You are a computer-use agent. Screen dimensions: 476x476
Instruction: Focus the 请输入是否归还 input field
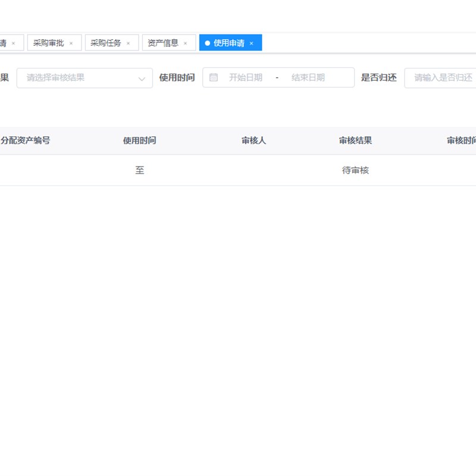point(440,78)
